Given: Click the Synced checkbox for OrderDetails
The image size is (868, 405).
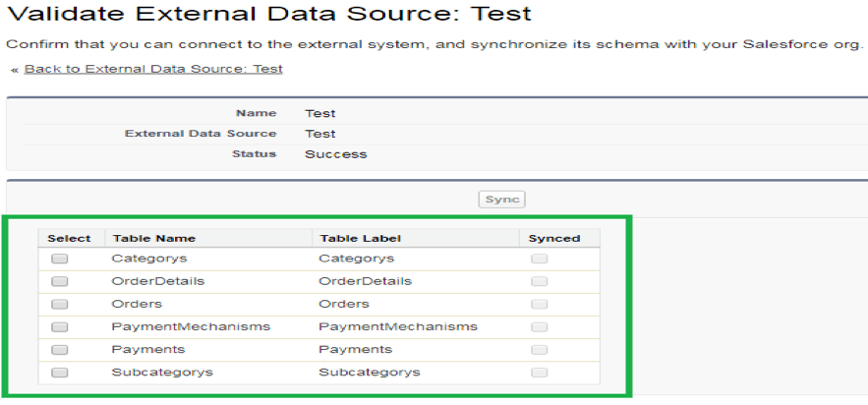Looking at the screenshot, I should pyautogui.click(x=539, y=281).
